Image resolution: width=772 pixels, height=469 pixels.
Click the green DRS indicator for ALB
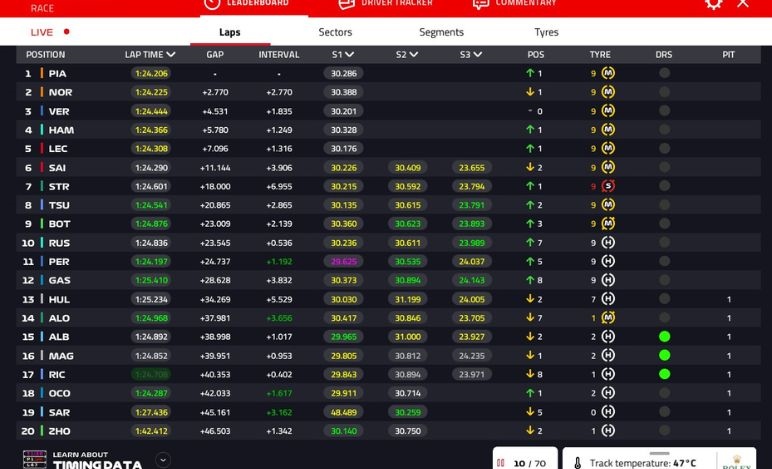click(664, 337)
